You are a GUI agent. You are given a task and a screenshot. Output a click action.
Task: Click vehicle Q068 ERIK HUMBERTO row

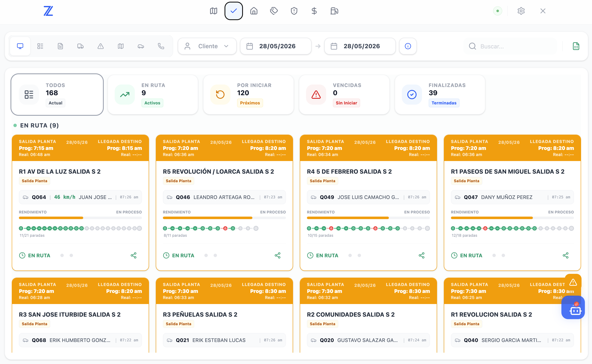80,340
